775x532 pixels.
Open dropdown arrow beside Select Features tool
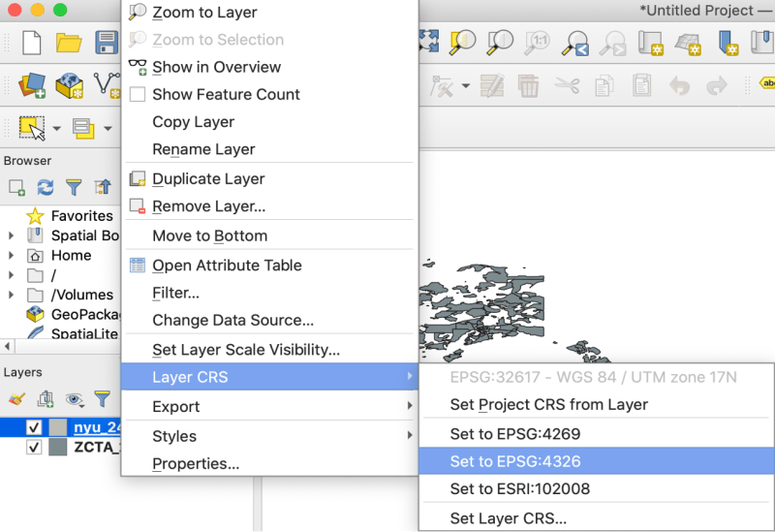pos(57,129)
